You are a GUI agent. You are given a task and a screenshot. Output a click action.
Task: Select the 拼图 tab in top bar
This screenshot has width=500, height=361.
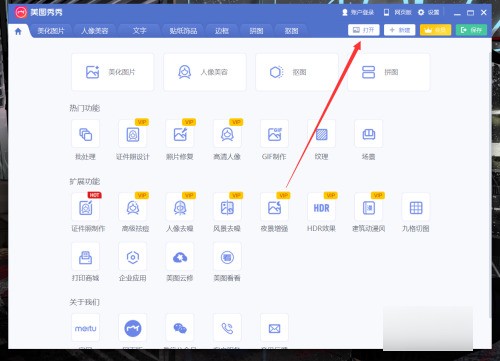(256, 31)
